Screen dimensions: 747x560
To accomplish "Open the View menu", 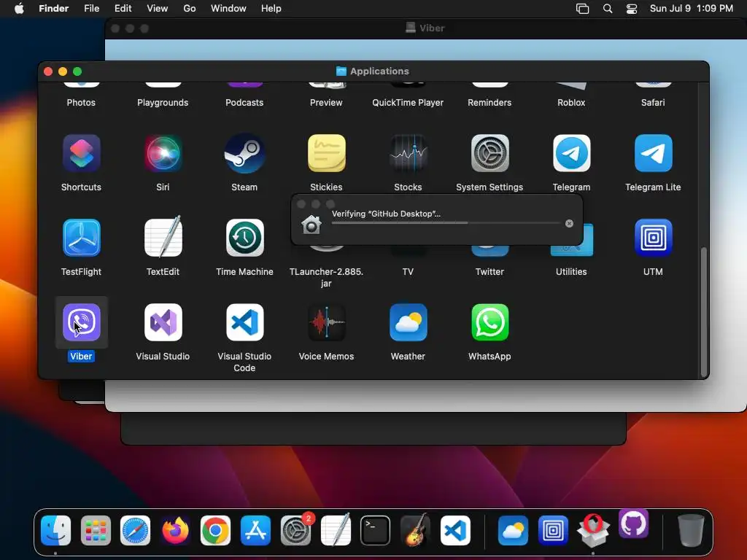I will (x=158, y=9).
